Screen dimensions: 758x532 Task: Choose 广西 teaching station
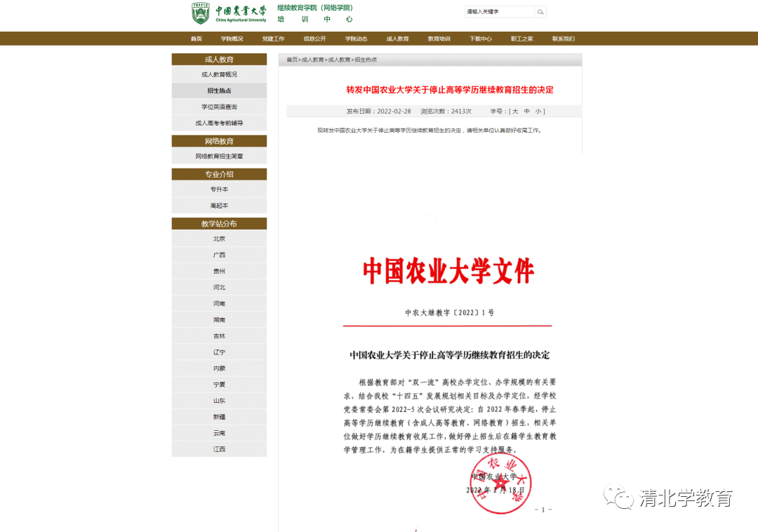click(x=219, y=255)
